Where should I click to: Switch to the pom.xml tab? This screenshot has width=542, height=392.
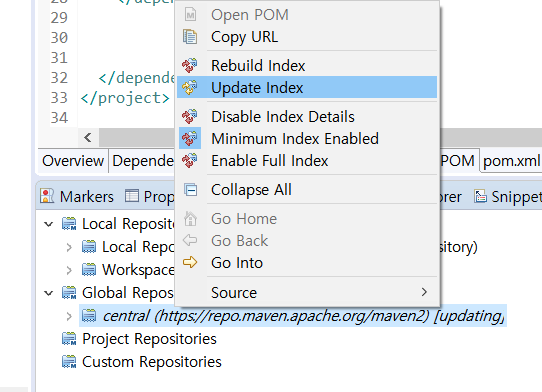click(x=511, y=161)
